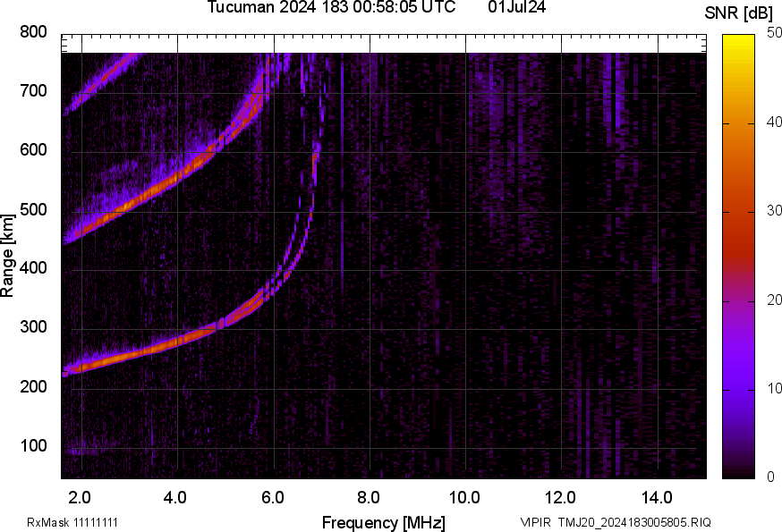Viewport: 782px width, 532px height.
Task: Click the range tick label '200'
Action: (x=33, y=386)
